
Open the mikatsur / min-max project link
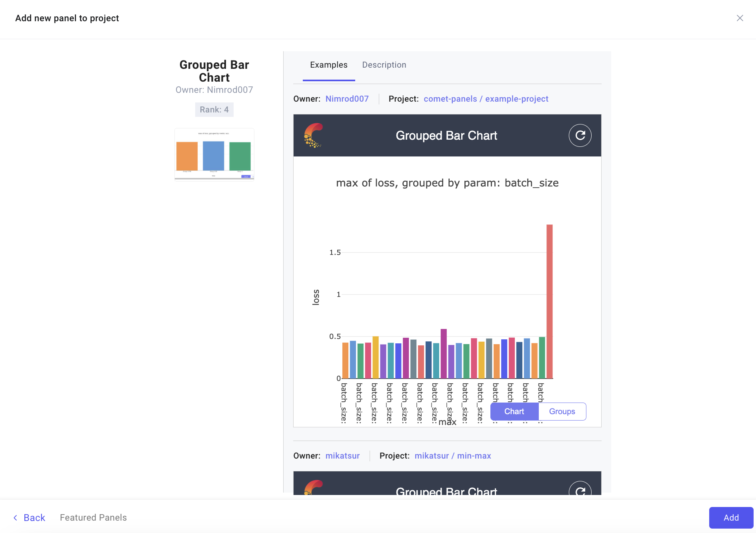click(452, 455)
